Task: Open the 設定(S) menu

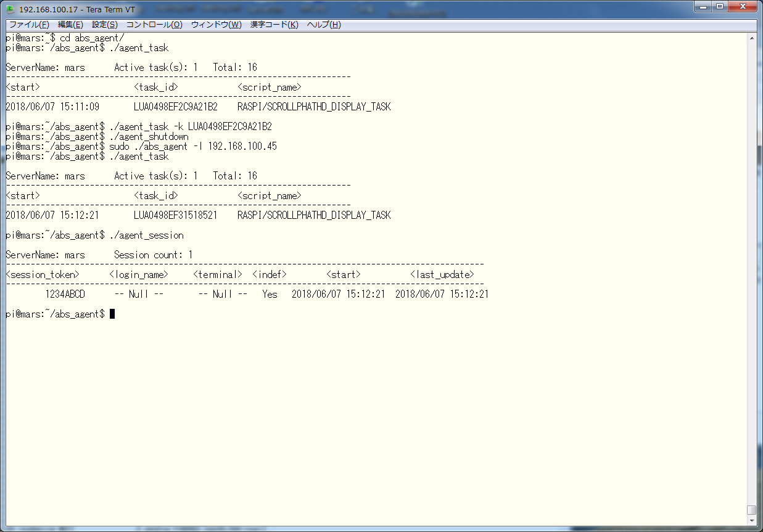Action: click(104, 25)
